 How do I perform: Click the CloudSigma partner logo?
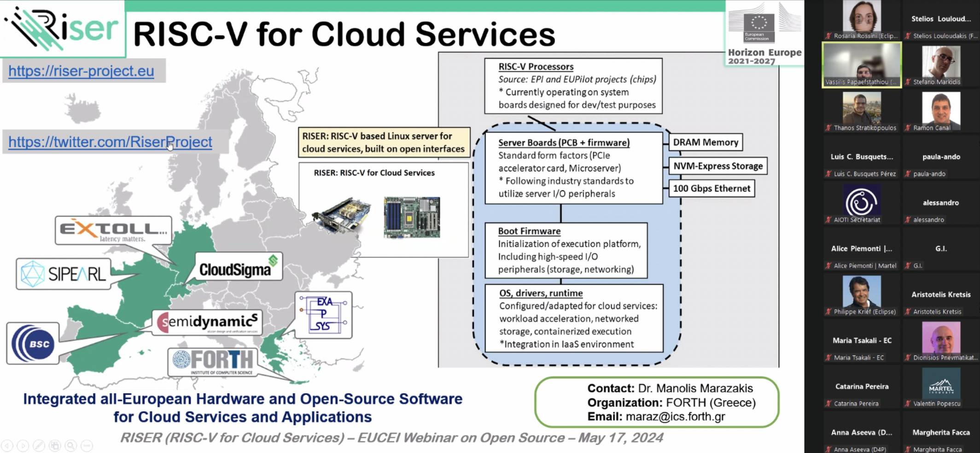(239, 267)
